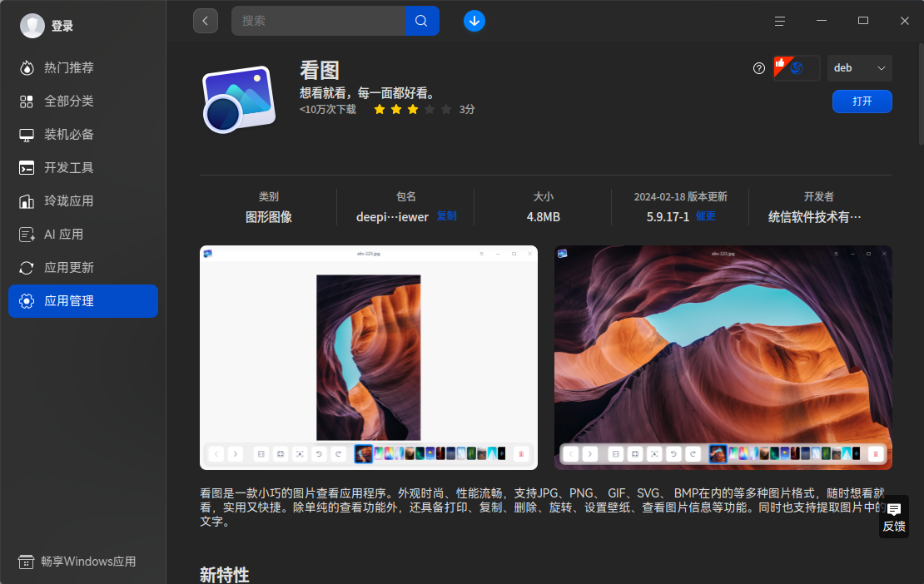Viewport: 924px width, 584px height.
Task: Click the package name deepi···iewer
Action: click(x=392, y=217)
